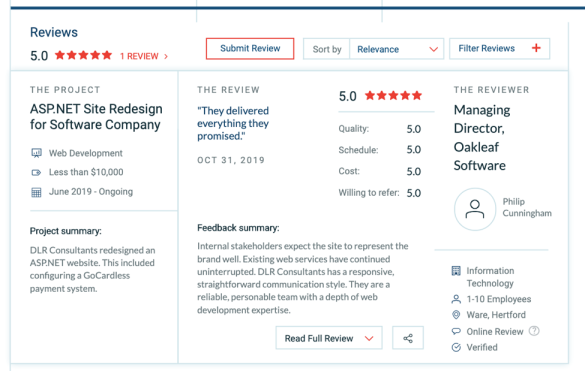This screenshot has height=371, width=585.
Task: Click the Web Development icon
Action: click(x=36, y=153)
